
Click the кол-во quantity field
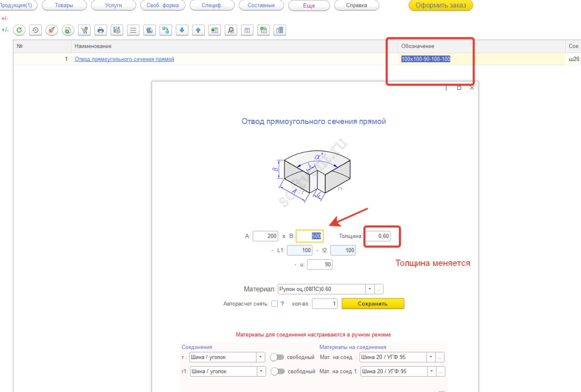click(325, 304)
